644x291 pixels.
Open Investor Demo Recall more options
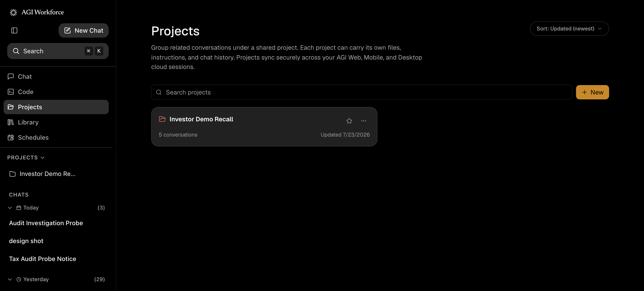(364, 121)
